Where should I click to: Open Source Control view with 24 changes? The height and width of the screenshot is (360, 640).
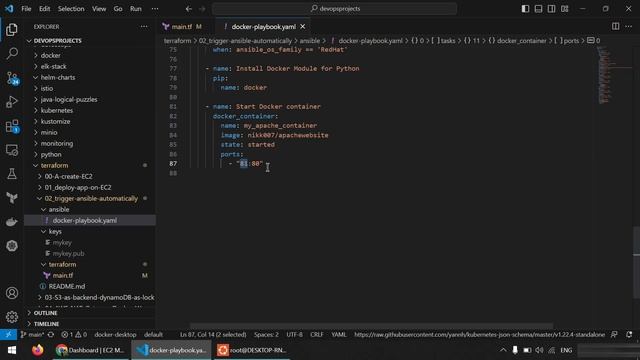pyautogui.click(x=12, y=78)
